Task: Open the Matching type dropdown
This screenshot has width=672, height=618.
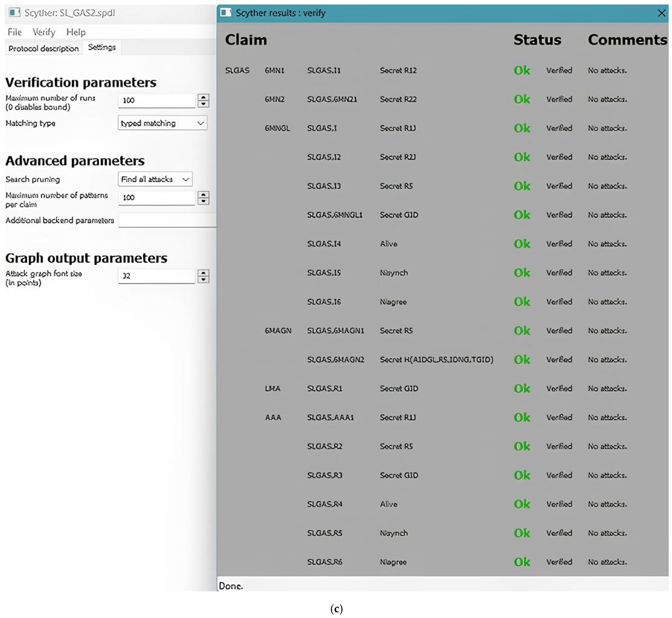Action: click(x=162, y=123)
